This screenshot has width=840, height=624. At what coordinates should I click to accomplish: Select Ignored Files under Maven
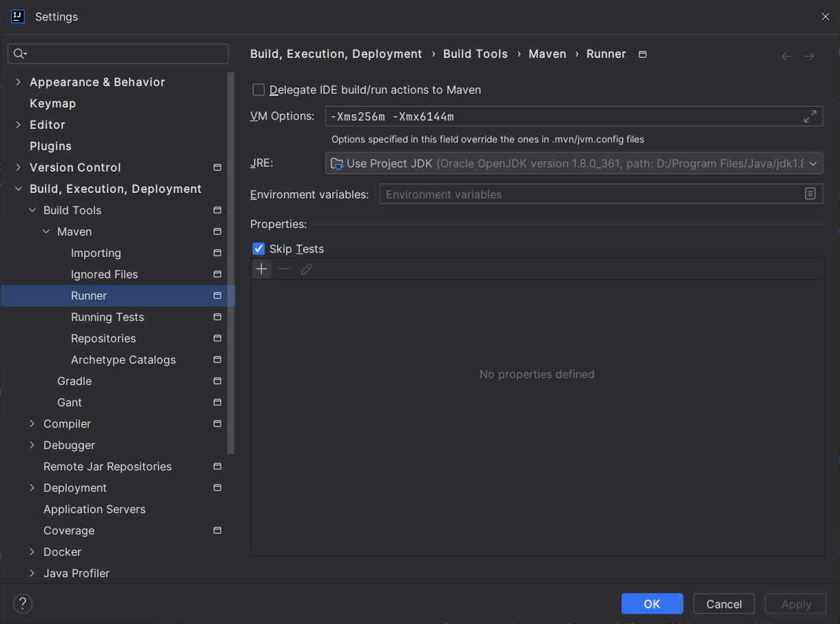click(x=104, y=274)
